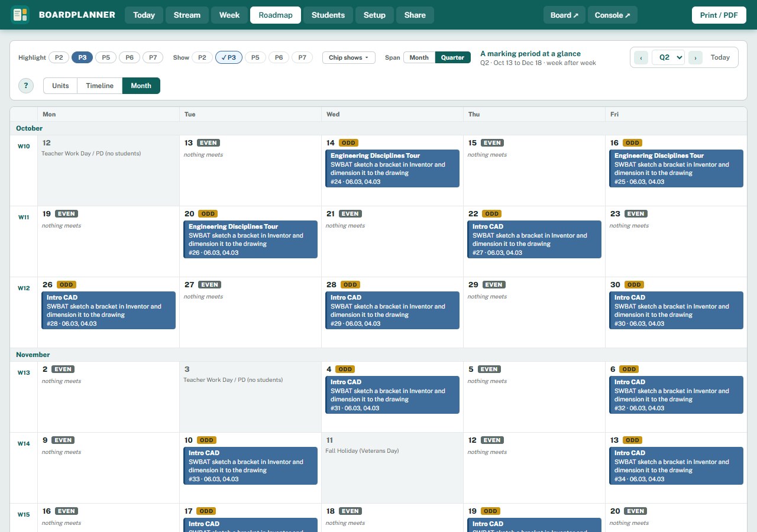Select the Month view button
This screenshot has height=532, width=757.
point(141,86)
